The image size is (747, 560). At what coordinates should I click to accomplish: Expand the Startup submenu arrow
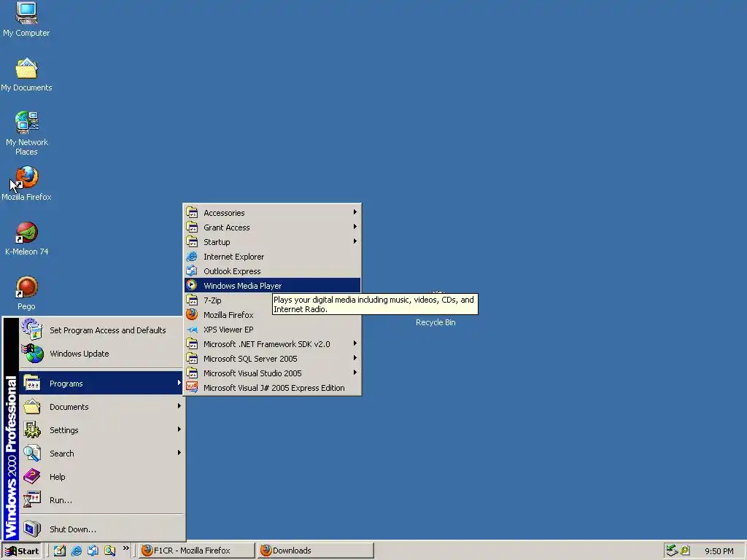pyautogui.click(x=355, y=241)
